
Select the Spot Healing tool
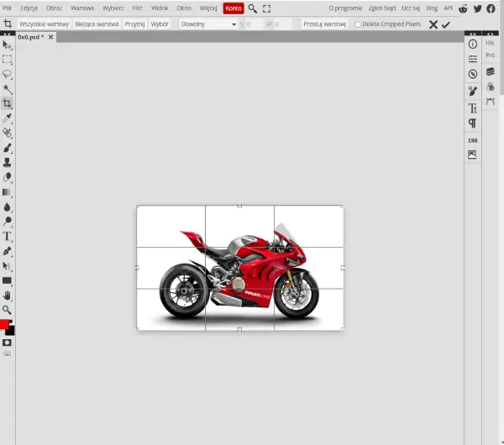click(7, 133)
